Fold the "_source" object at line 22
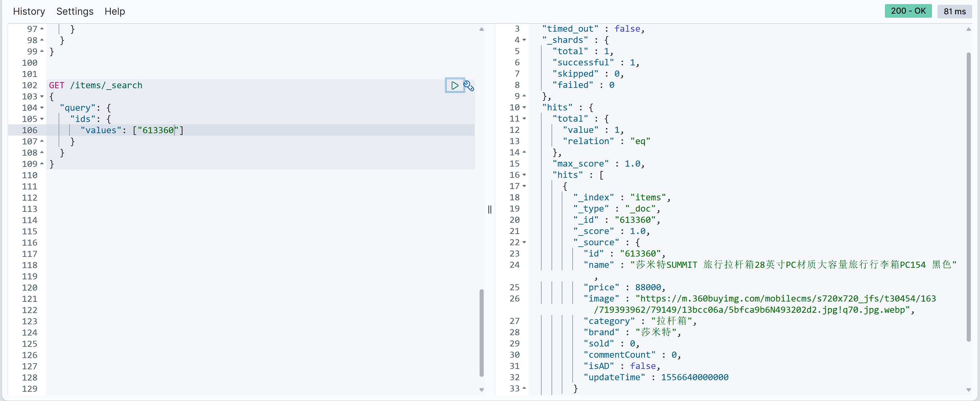 [x=524, y=242]
